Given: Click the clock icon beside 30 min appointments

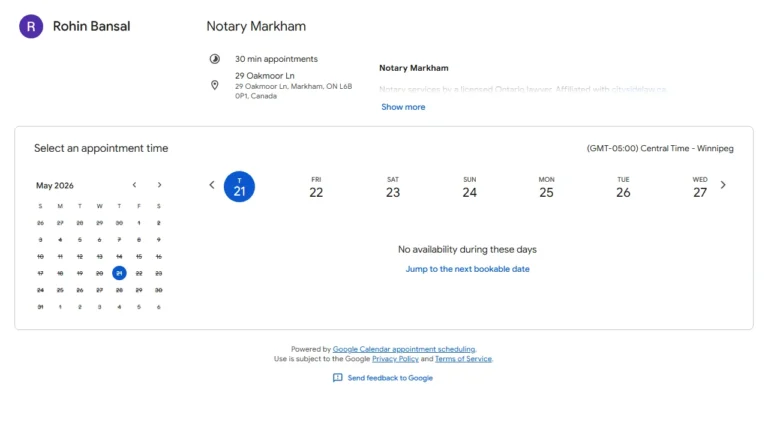Looking at the screenshot, I should [215, 59].
